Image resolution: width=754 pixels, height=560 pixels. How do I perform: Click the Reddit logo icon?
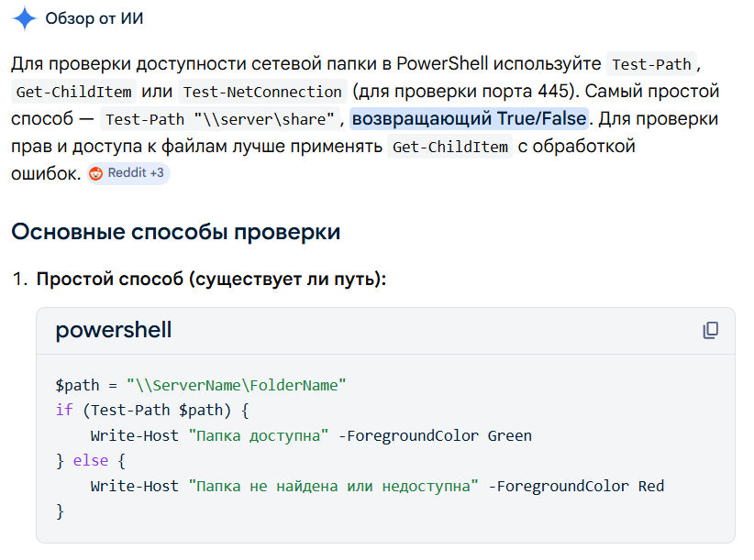point(96,173)
